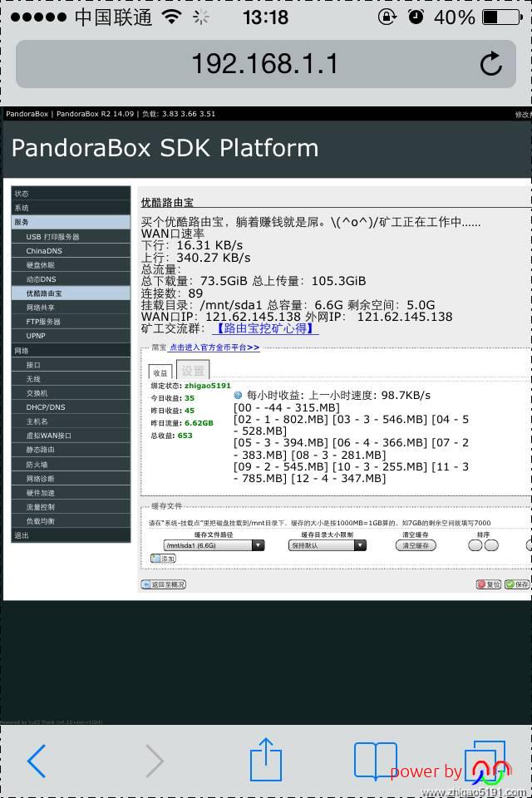The image size is (532, 798).
Task: Open 系统 menu in sidebar
Action: point(71,208)
